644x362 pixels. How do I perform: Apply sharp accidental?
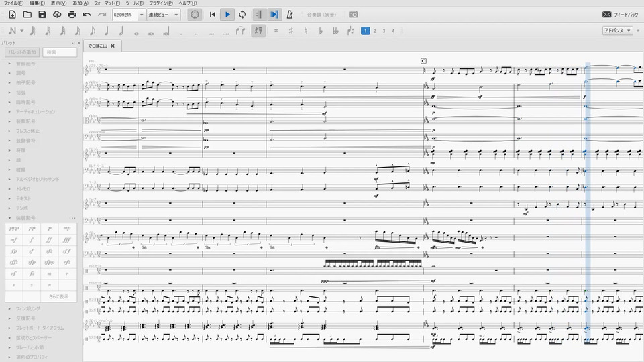point(290,31)
